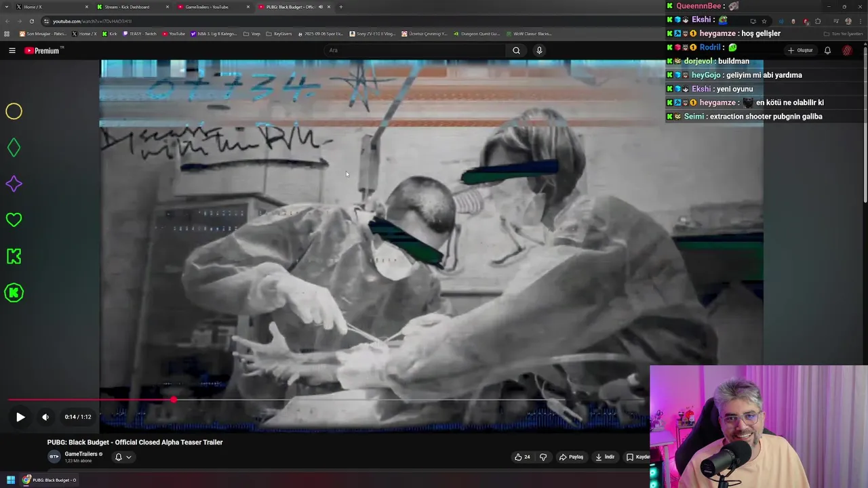Viewport: 868px width, 488px height.
Task: Bookmark this page with the star icon
Action: [764, 21]
